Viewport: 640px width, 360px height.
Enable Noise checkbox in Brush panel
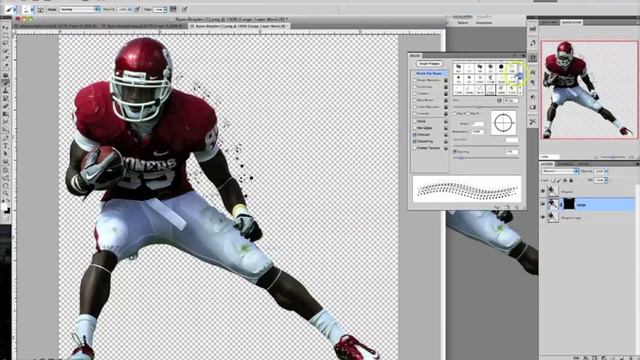point(415,121)
